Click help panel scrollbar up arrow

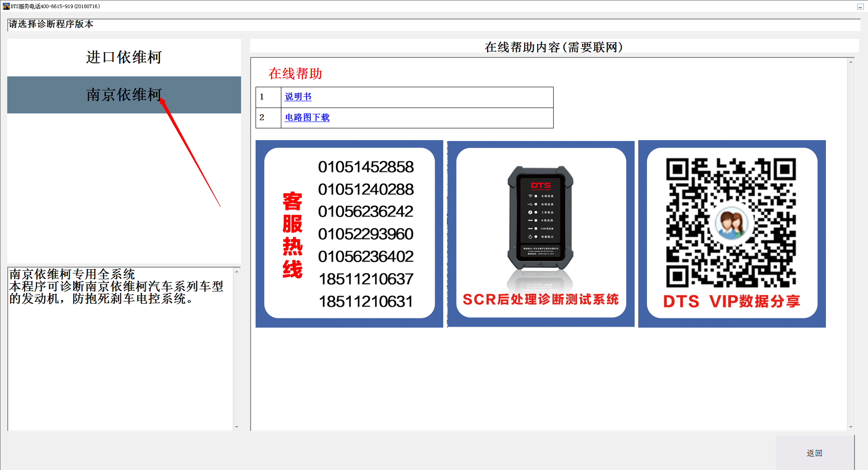851,62
